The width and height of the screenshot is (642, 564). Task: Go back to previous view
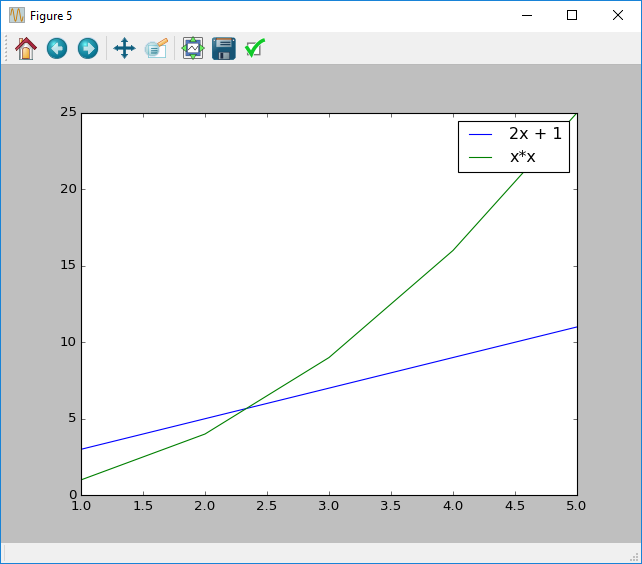point(57,48)
